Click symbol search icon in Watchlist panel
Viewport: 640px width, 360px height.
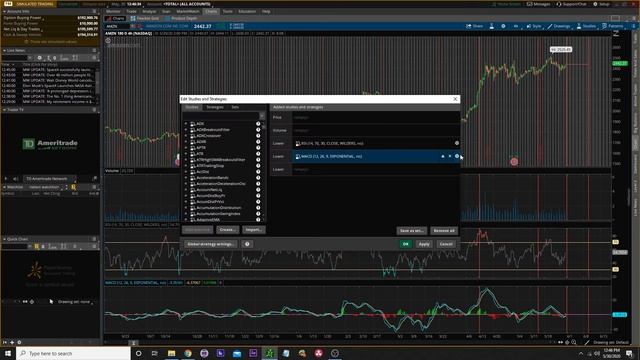[x=73, y=187]
